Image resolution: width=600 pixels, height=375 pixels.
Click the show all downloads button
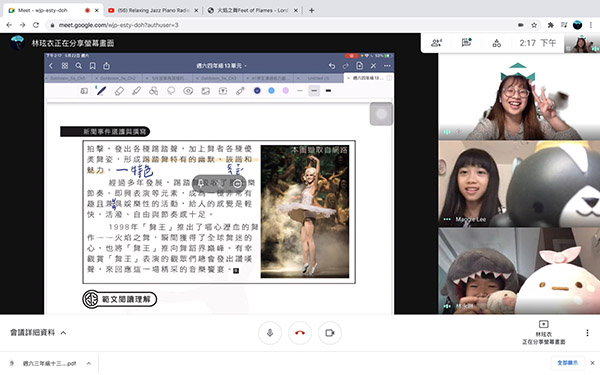click(567, 362)
